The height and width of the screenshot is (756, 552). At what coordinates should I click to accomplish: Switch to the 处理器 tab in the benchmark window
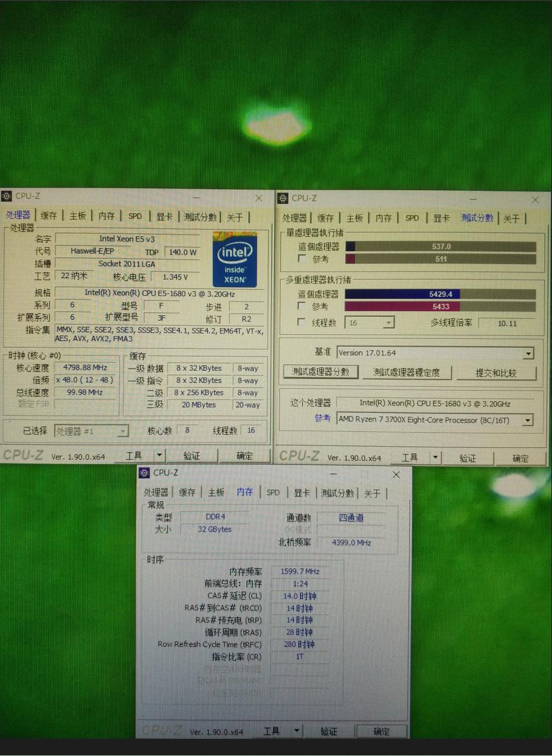[294, 218]
